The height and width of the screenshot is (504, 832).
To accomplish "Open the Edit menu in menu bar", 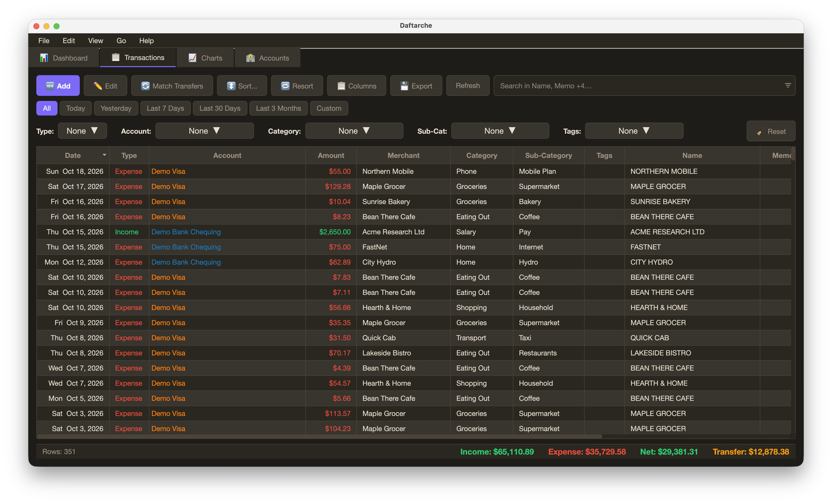I will click(x=69, y=40).
